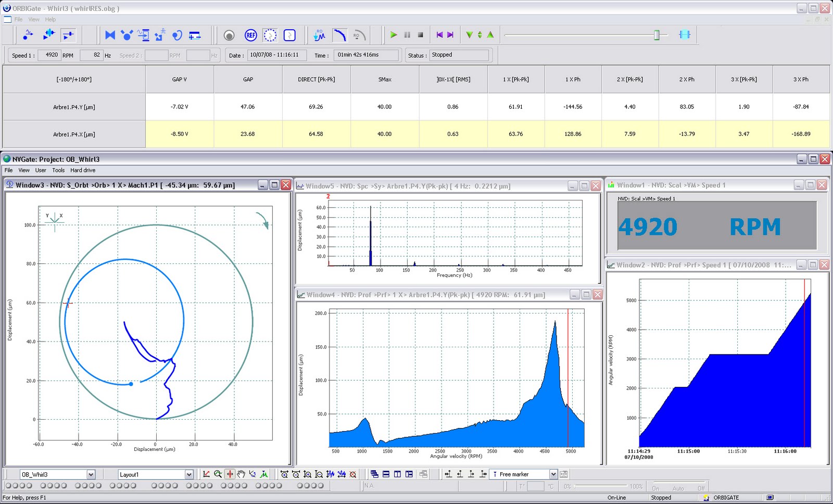The width and height of the screenshot is (833, 504).
Task: Click the 4920 RPM speed display
Action: pyautogui.click(x=717, y=226)
